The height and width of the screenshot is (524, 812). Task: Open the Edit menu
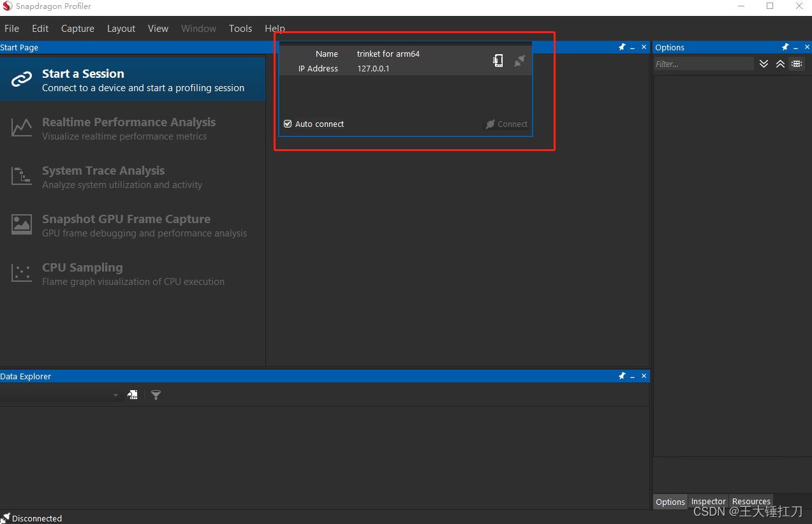point(40,29)
